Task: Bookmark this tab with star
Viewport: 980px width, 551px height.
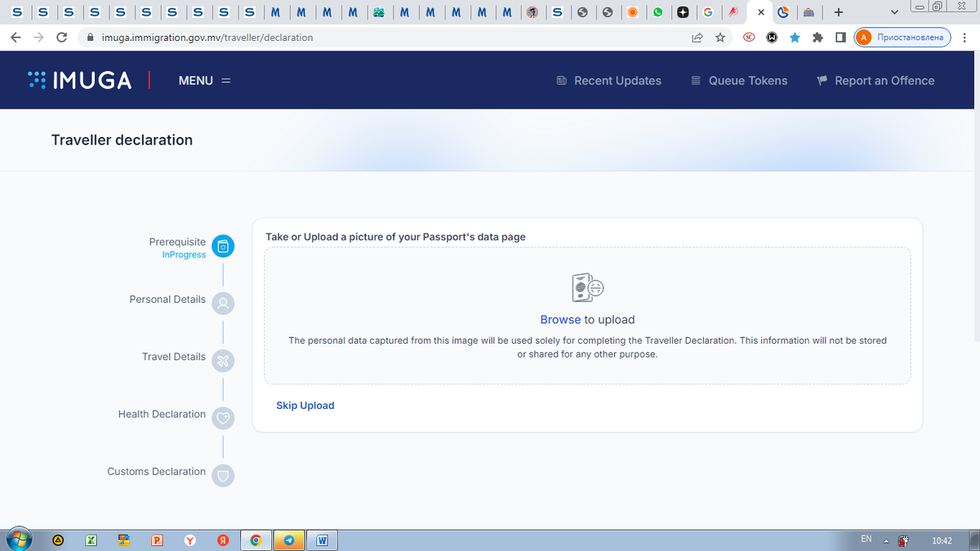Action: point(720,38)
